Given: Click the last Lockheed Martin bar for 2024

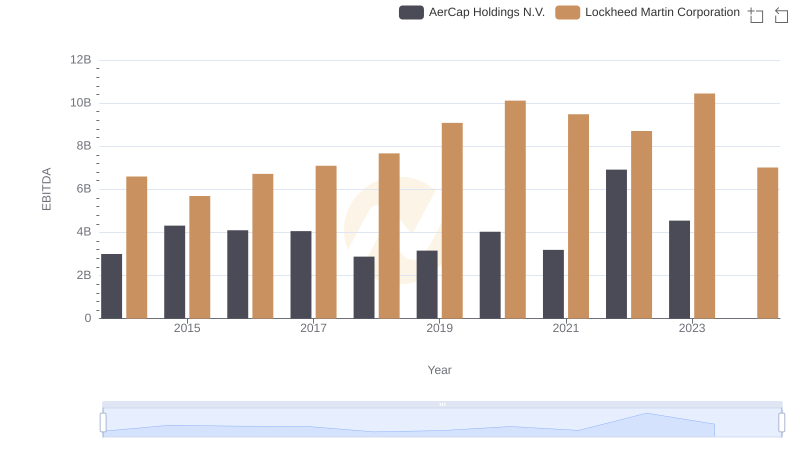Looking at the screenshot, I should click(767, 243).
